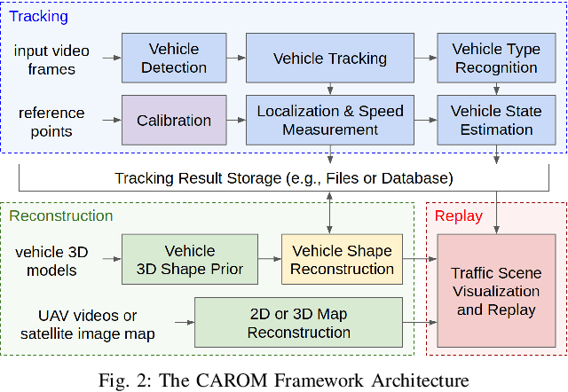Click the red Replay section label

point(458,216)
